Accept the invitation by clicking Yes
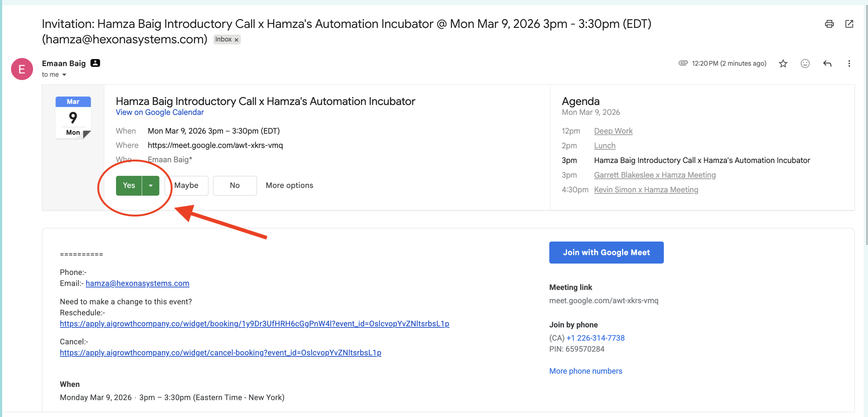Image resolution: width=868 pixels, height=417 pixels. pos(129,186)
